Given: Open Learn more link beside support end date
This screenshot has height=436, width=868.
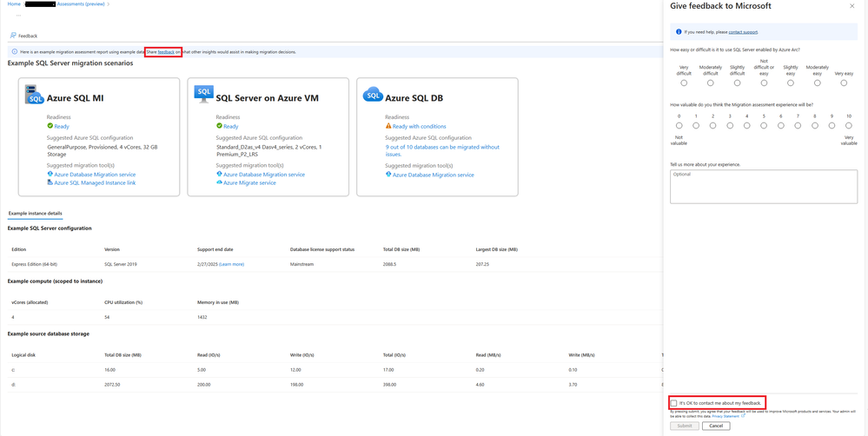Looking at the screenshot, I should click(x=231, y=265).
